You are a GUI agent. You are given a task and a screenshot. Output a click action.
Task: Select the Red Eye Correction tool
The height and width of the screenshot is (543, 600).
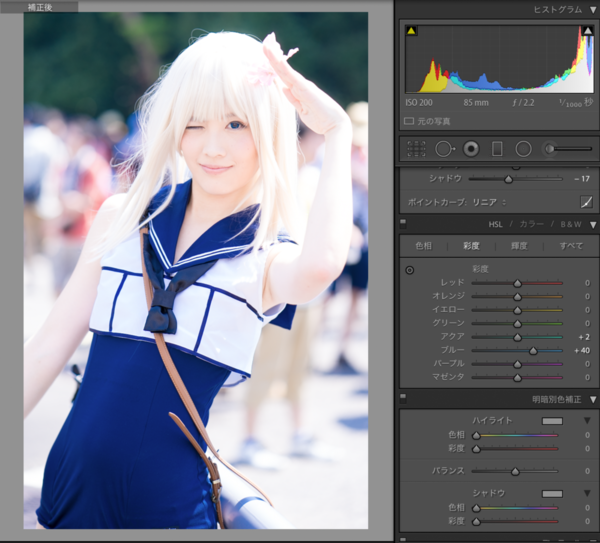coord(471,149)
